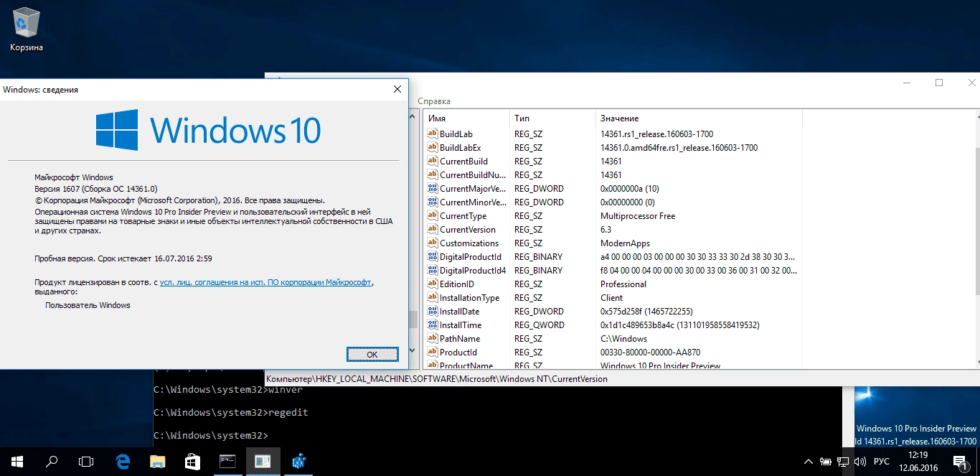This screenshot has width=980, height=476.
Task: Click the registry tree scrollbar down arrow
Action: [413, 350]
